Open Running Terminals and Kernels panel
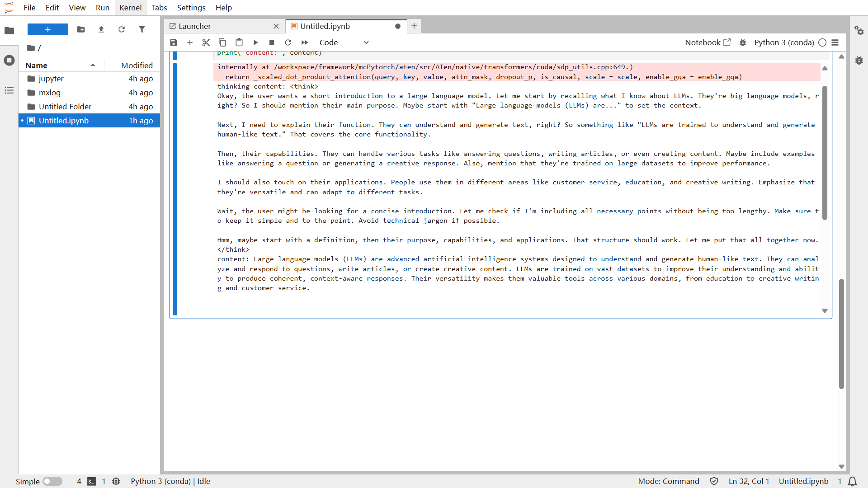The width and height of the screenshot is (868, 488). click(x=9, y=60)
